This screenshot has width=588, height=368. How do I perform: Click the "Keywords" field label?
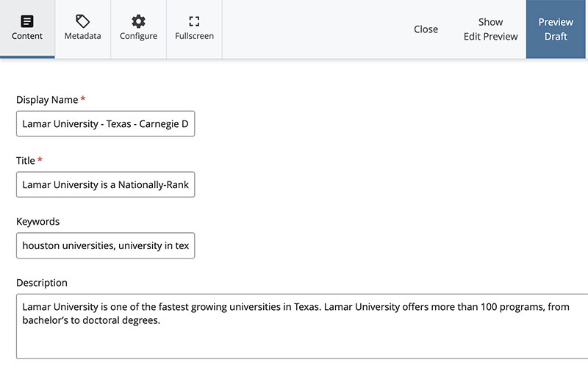click(x=37, y=221)
